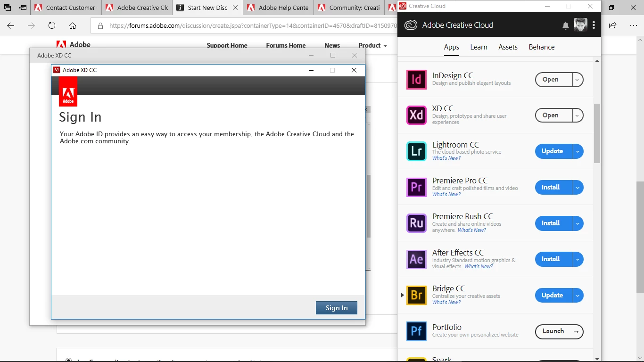Click Lightroom CC What's New link

(x=446, y=158)
